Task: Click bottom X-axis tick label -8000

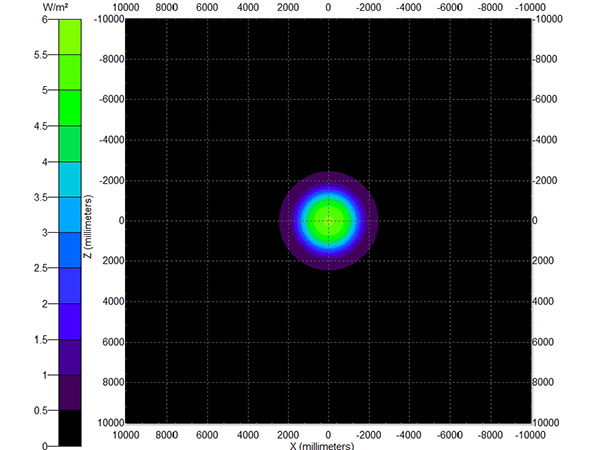Action: (x=490, y=435)
